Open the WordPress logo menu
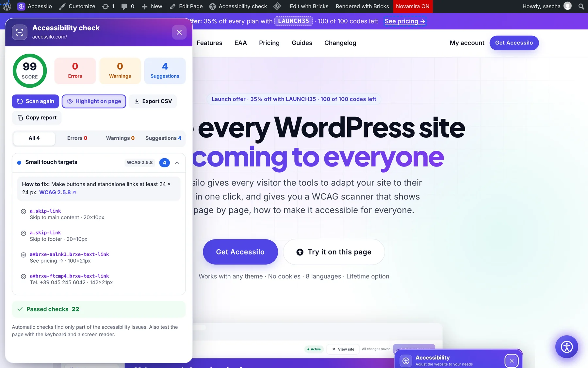The height and width of the screenshot is (368, 588). 7,6
